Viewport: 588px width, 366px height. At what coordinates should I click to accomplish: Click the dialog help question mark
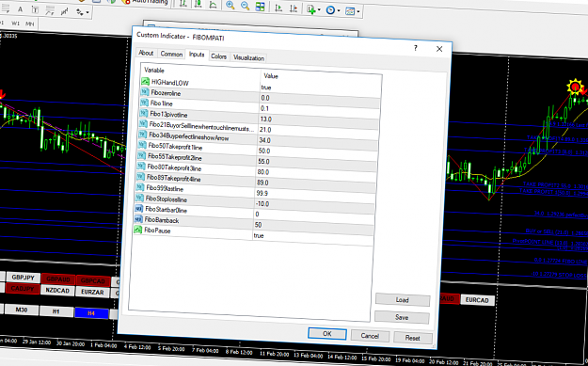point(416,48)
